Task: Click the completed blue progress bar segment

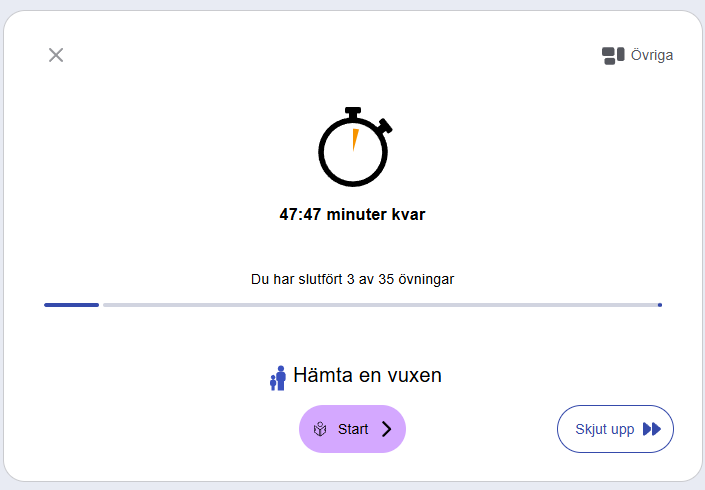Action: [71, 304]
